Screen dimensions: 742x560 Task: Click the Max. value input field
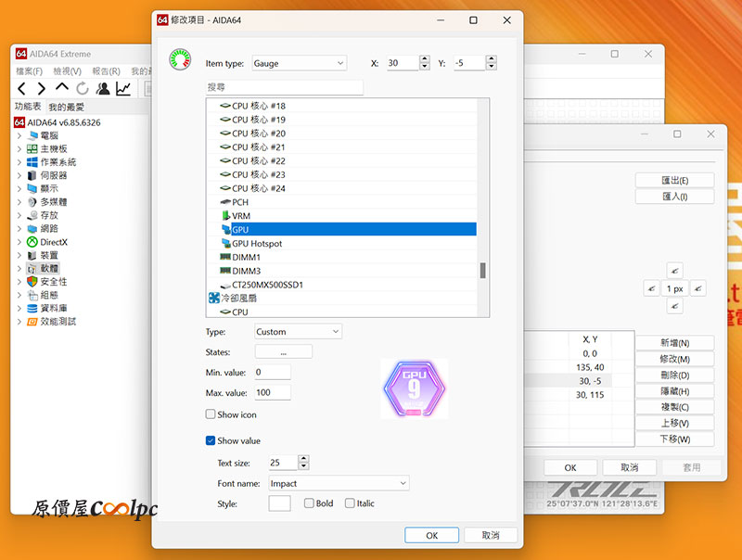tap(273, 392)
